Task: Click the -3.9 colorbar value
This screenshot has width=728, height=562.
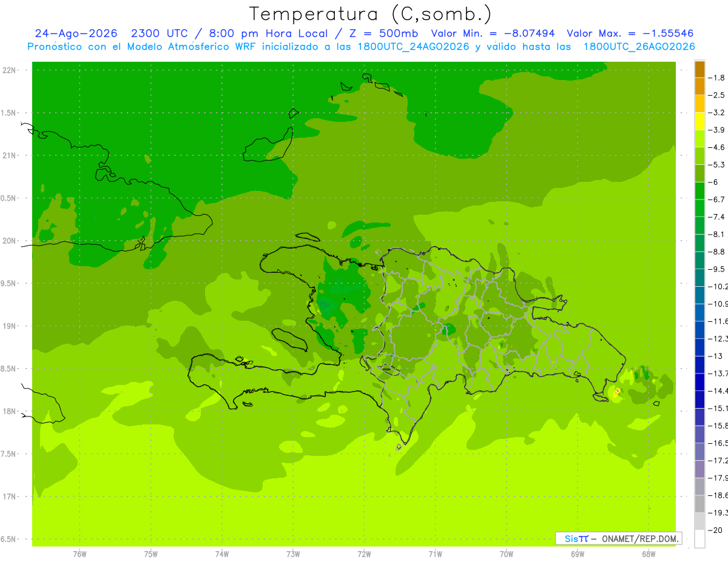Action: tap(716, 130)
